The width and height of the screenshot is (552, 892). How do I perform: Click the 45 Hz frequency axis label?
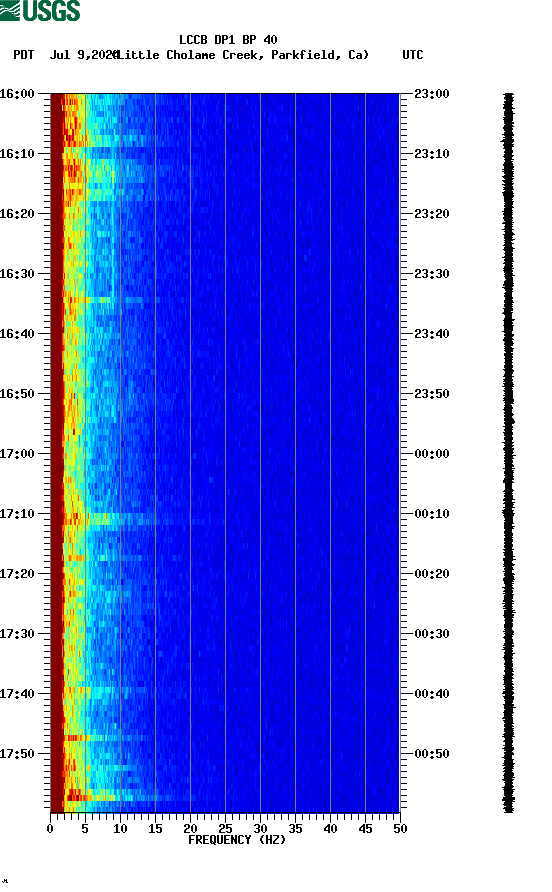365,829
